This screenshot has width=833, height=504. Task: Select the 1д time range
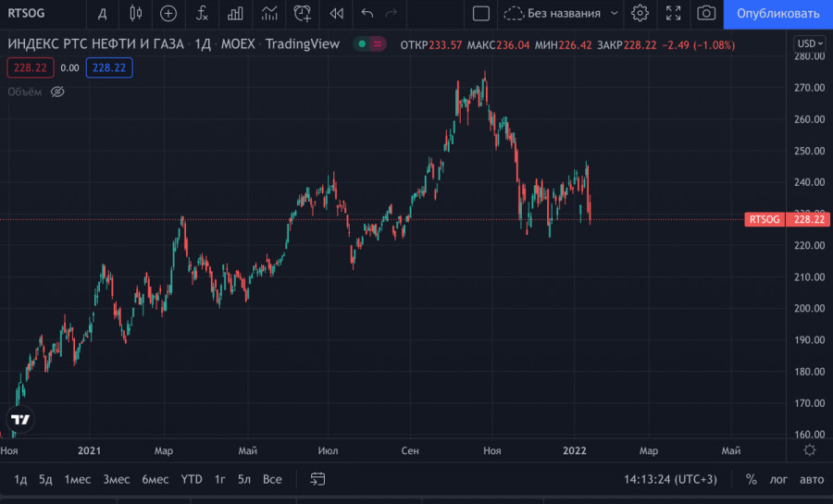pos(20,479)
